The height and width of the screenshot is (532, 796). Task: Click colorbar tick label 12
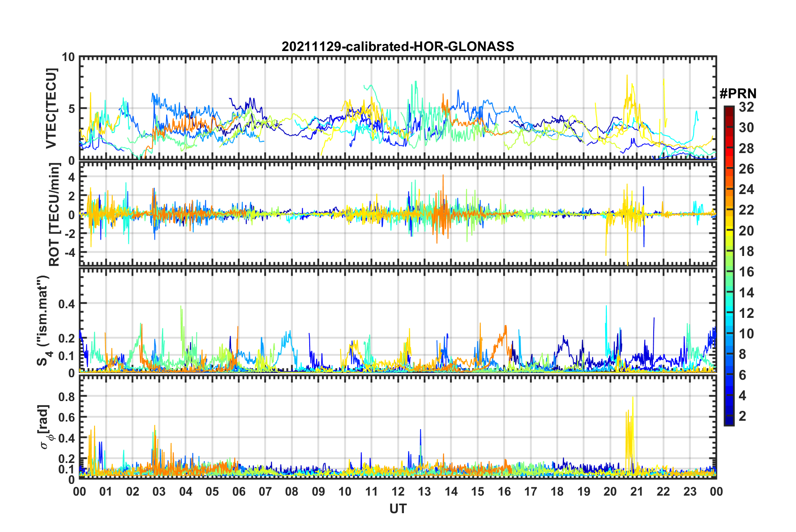(x=746, y=313)
